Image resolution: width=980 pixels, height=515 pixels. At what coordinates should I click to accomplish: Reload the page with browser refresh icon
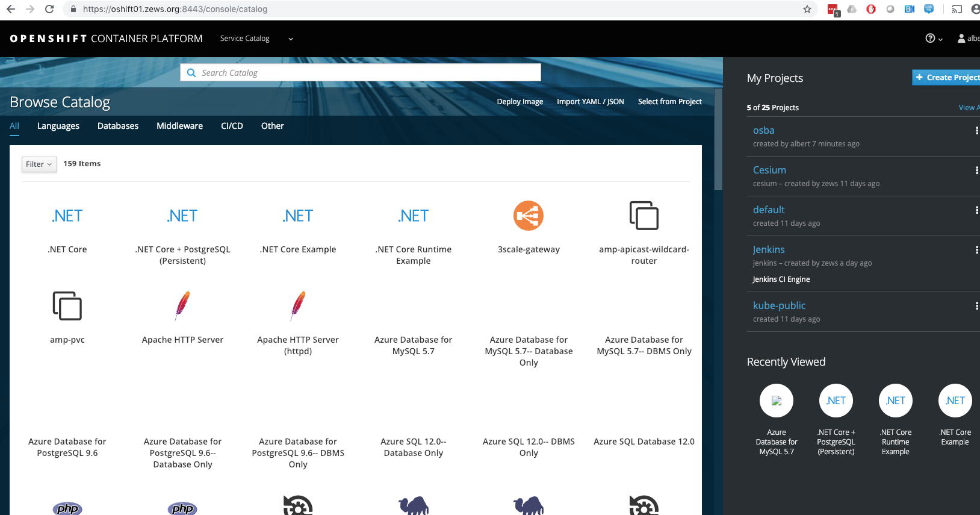coord(49,9)
